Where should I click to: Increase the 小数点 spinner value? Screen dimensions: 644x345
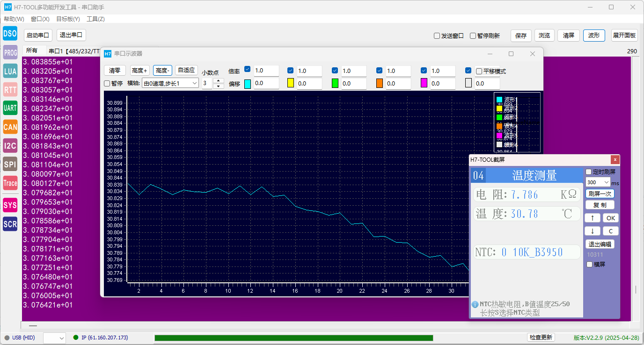click(218, 81)
